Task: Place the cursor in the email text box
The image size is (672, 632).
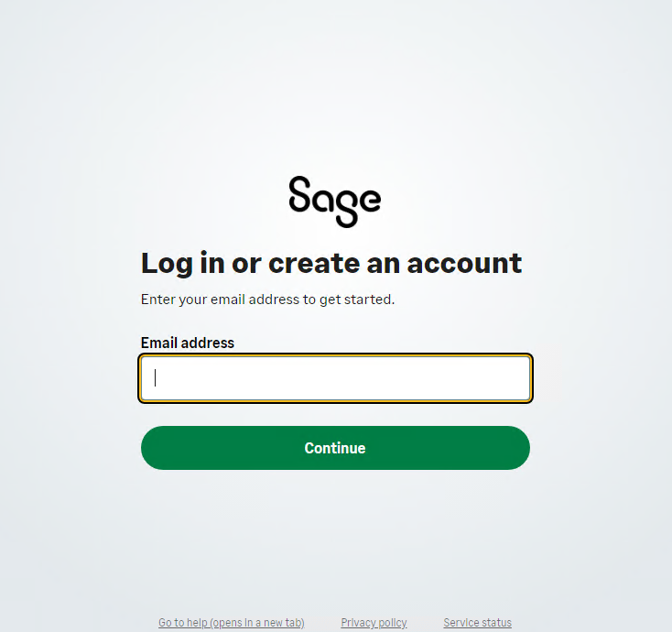Action: (336, 378)
